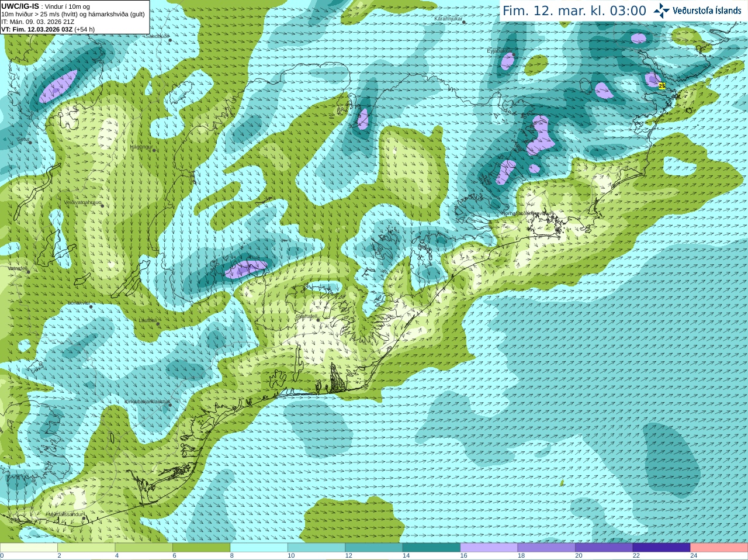
Task: Click the 'Fim. 12. mar. kl. 03:00' timestamp
Action: pos(574,11)
